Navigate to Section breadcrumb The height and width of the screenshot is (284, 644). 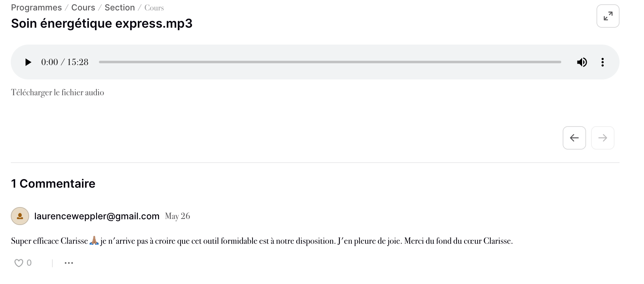click(x=119, y=8)
